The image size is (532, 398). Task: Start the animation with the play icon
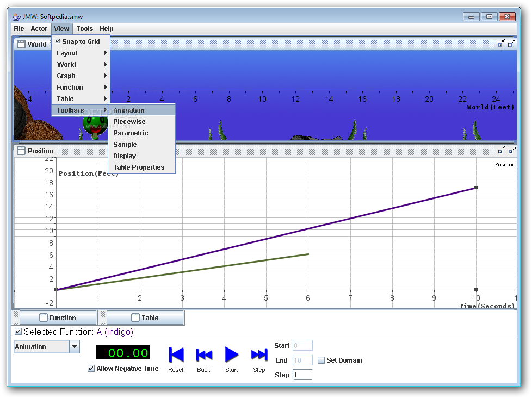[232, 355]
